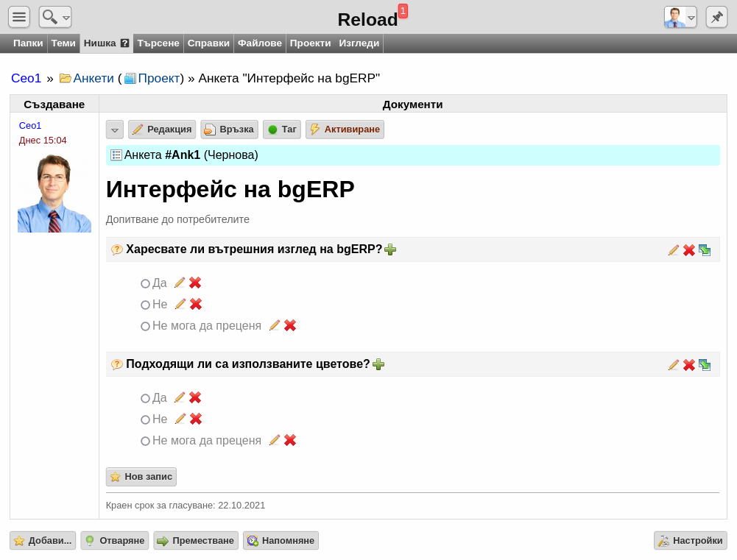This screenshot has height=560, width=737.
Task: Open the Справки tab
Action: pyautogui.click(x=208, y=43)
